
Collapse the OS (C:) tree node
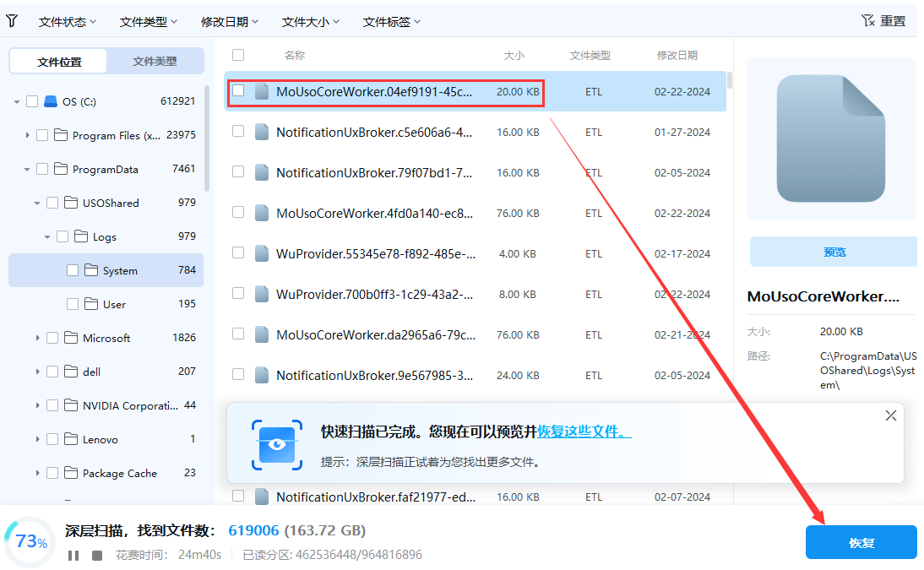click(x=17, y=100)
